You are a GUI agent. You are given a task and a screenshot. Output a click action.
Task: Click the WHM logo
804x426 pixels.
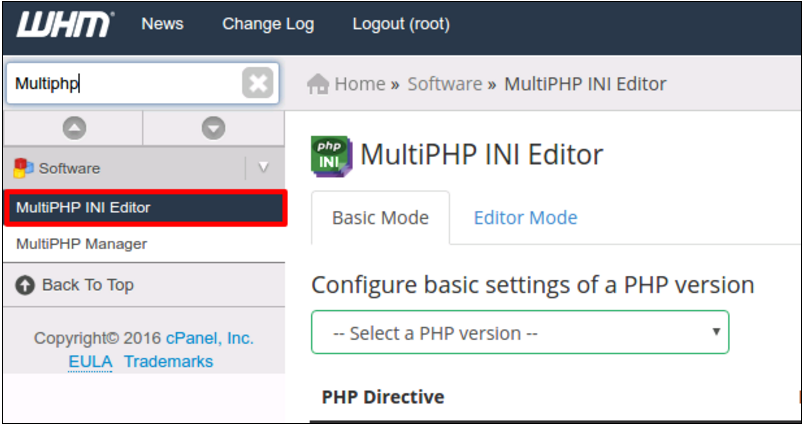[x=64, y=25]
